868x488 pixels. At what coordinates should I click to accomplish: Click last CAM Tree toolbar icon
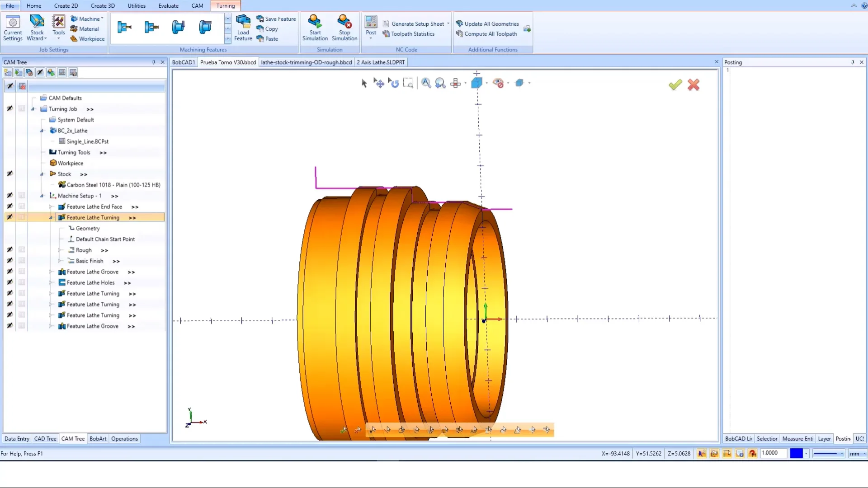coord(73,72)
